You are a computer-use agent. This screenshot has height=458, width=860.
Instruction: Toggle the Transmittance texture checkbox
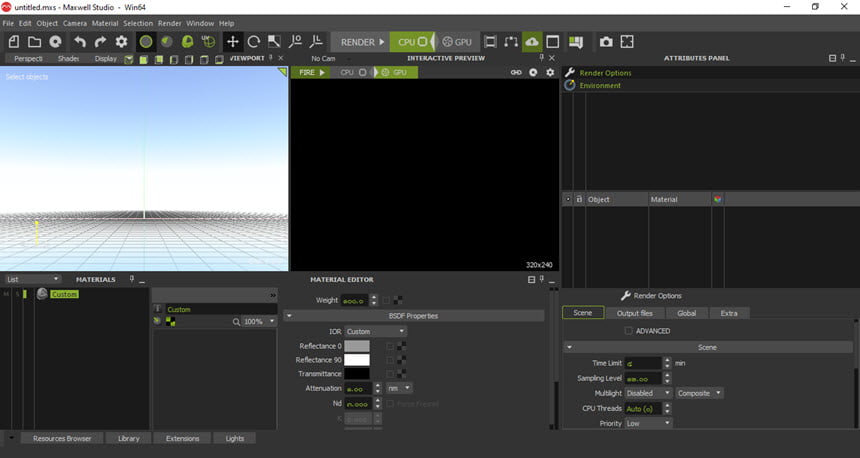[x=390, y=374]
